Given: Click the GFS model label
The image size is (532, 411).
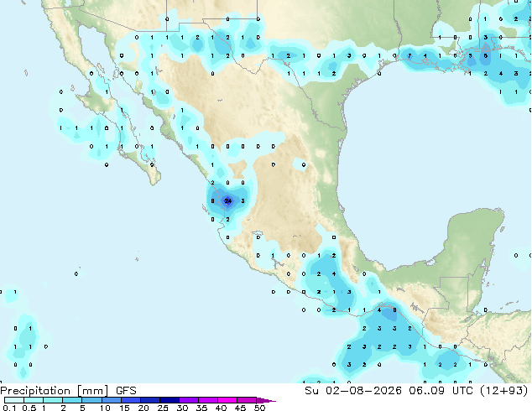Looking at the screenshot, I should point(126,391).
